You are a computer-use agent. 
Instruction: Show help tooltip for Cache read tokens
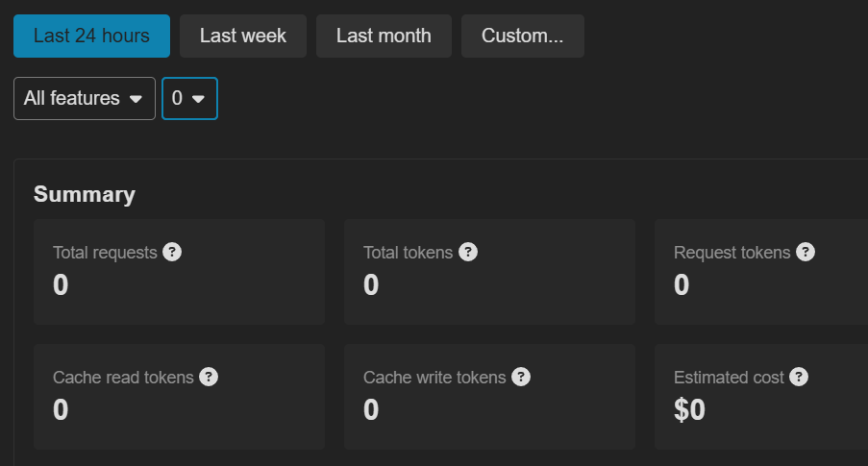pyautogui.click(x=209, y=377)
